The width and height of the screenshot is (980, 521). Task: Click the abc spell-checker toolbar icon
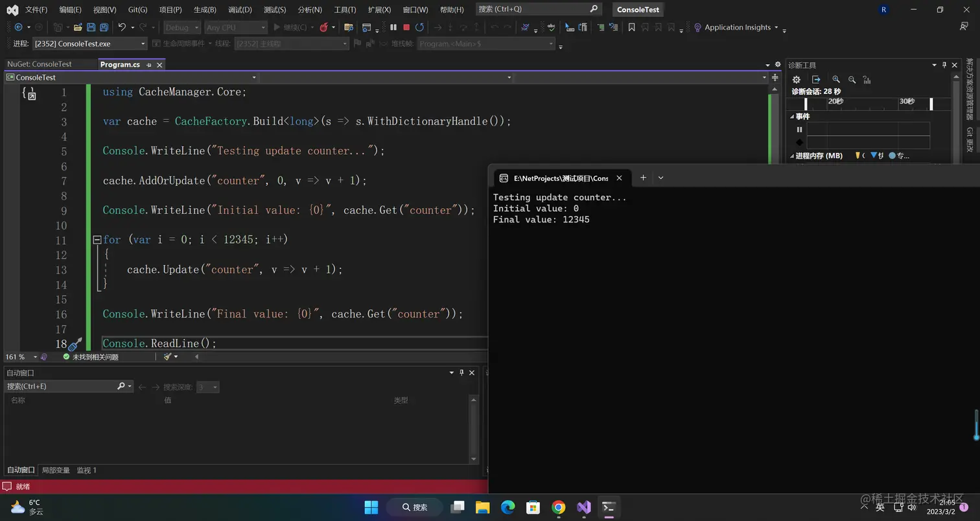551,27
